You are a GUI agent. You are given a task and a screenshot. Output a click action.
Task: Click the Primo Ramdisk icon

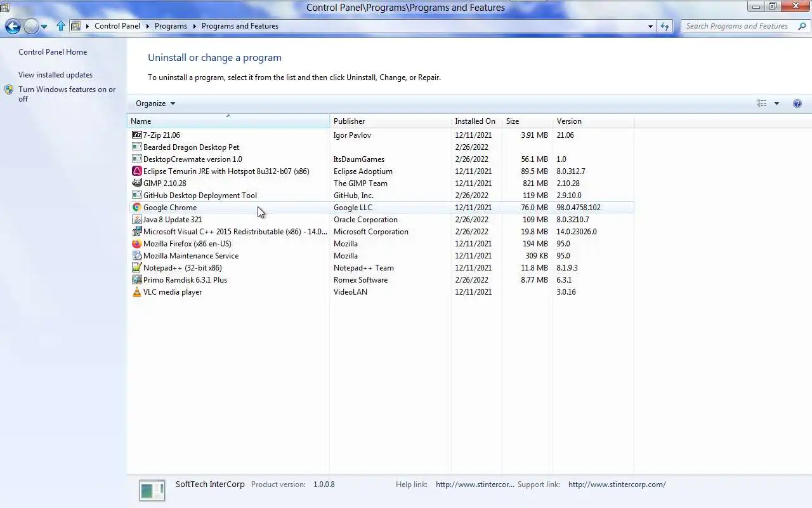(x=136, y=279)
